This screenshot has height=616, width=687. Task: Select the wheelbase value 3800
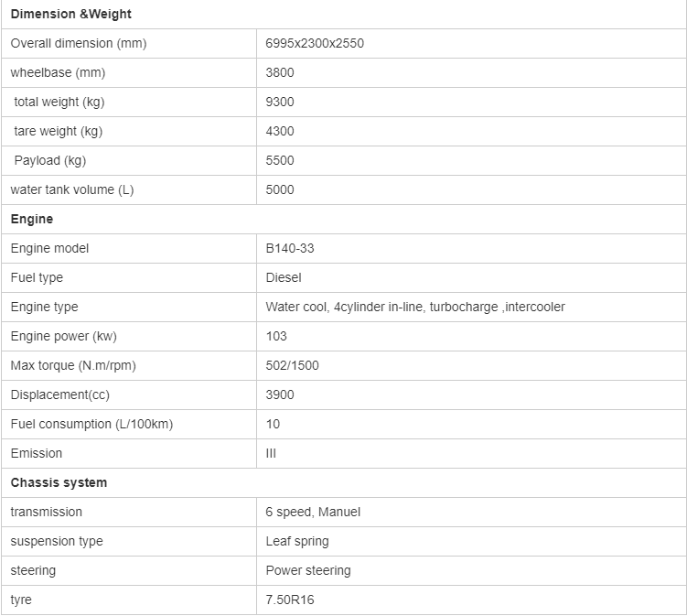[280, 72]
